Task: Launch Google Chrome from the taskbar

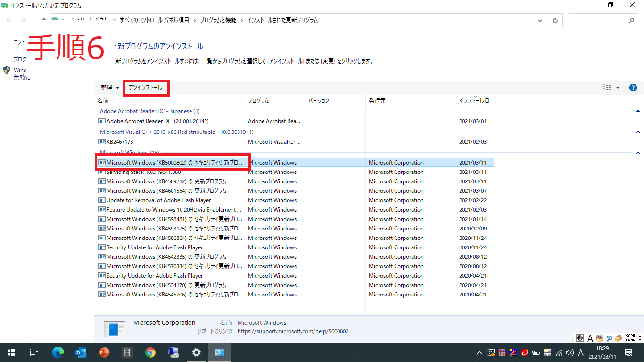Action: 150,353
